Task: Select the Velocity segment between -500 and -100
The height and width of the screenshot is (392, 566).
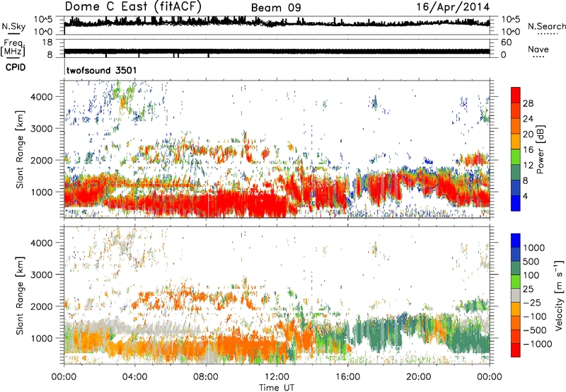Action: pos(516,323)
